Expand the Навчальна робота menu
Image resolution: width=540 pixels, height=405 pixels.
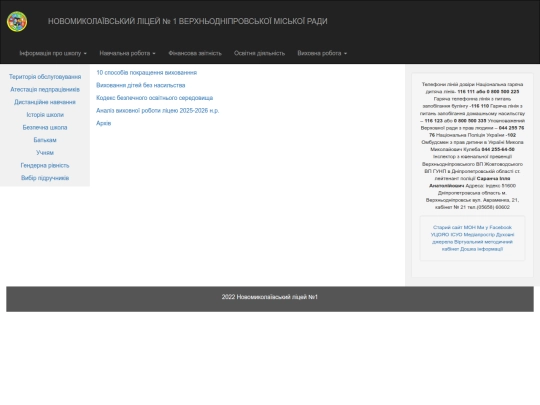point(127,53)
